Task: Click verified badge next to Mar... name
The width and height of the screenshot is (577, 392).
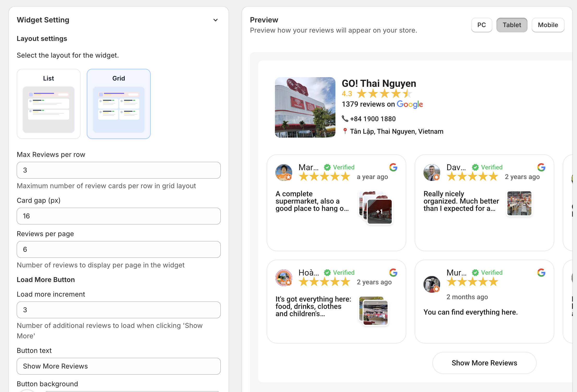Action: [x=327, y=167]
